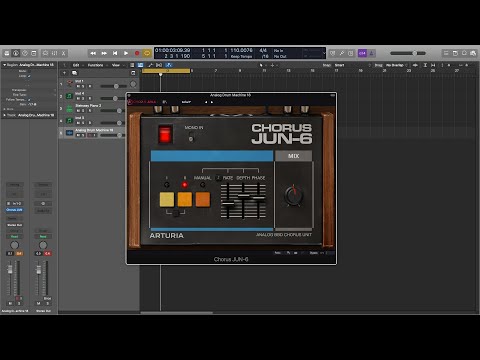Open the Drag mode No Overlap dropdown

[x=397, y=65]
